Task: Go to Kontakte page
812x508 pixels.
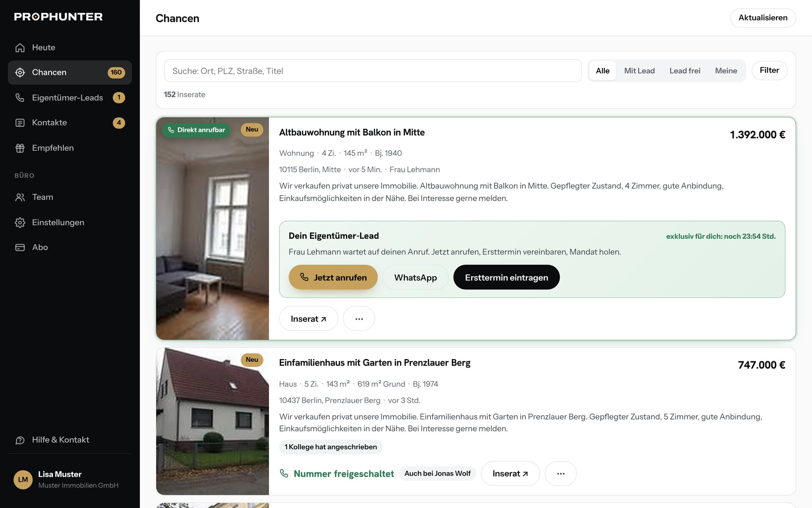Action: click(x=70, y=123)
